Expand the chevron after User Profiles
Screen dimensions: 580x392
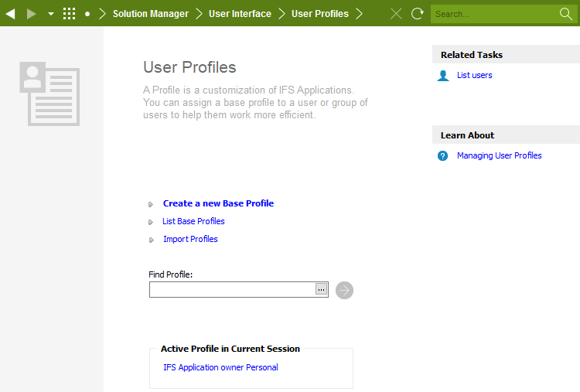(359, 14)
